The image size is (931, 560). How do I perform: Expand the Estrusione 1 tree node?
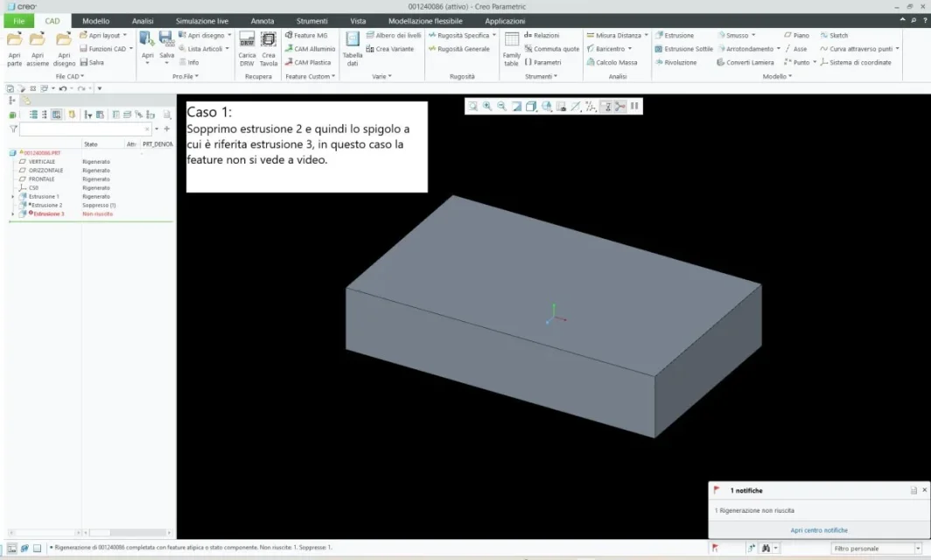[x=12, y=197]
